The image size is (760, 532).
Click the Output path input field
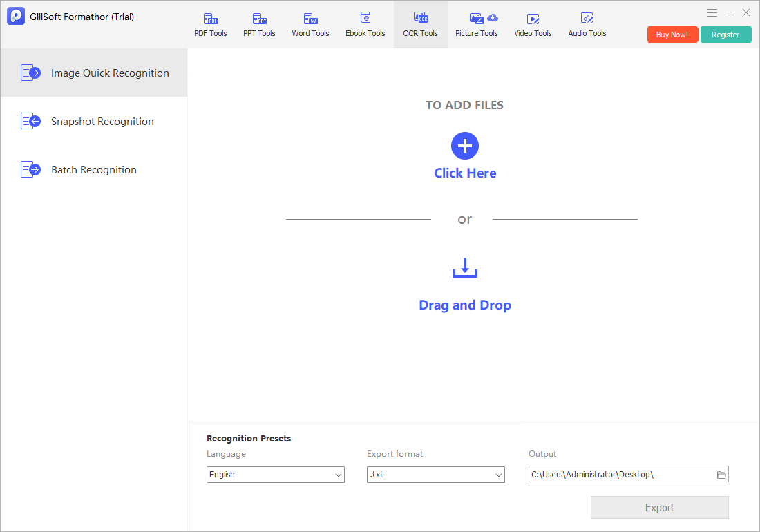pos(621,475)
